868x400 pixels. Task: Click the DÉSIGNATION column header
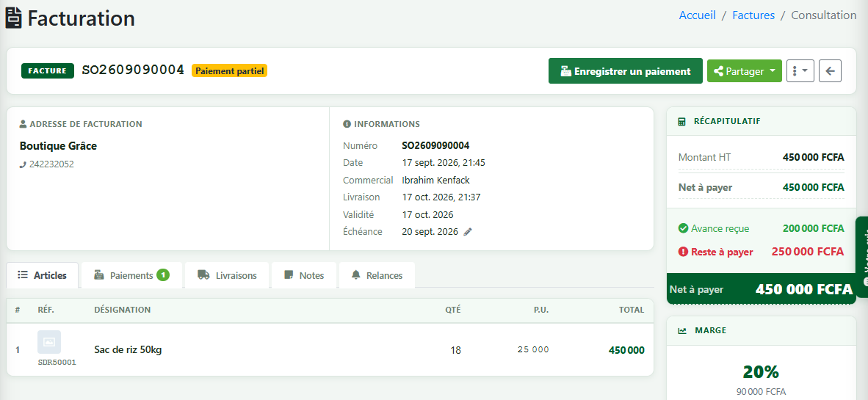(x=123, y=310)
